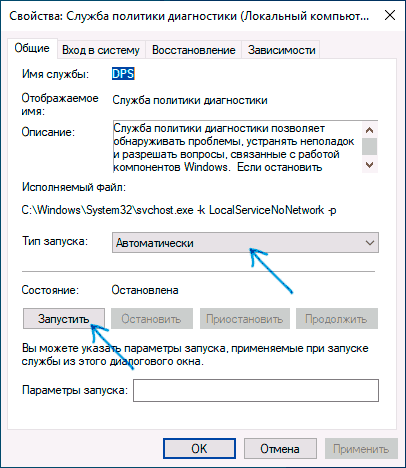Confirm changes with the OK button
This screenshot has width=406, height=468.
199,449
